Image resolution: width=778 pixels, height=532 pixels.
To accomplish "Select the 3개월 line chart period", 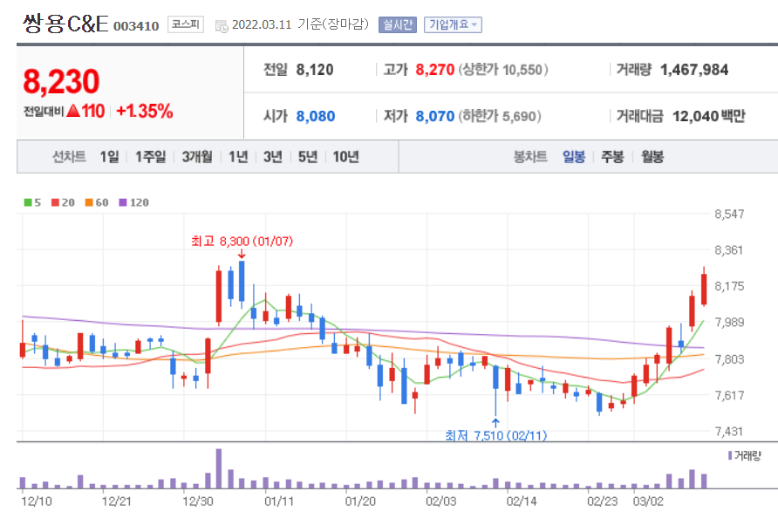I will tap(197, 157).
